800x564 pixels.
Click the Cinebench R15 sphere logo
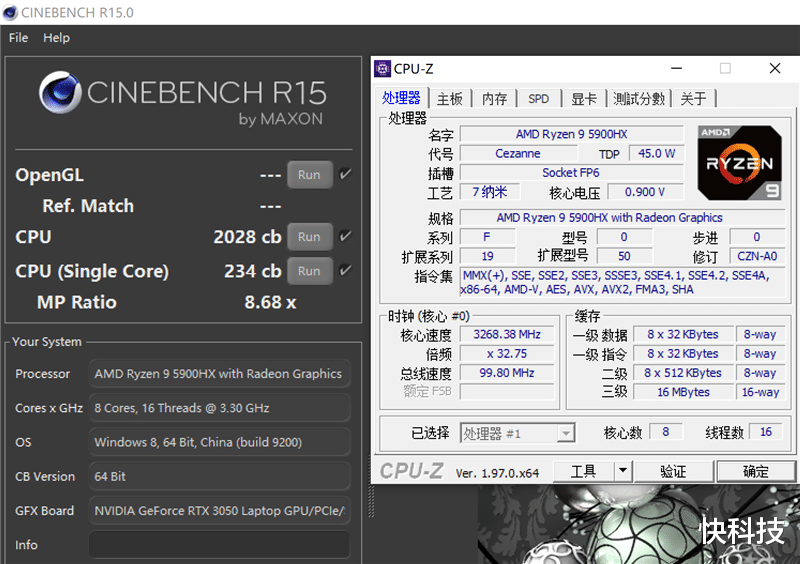[60, 92]
